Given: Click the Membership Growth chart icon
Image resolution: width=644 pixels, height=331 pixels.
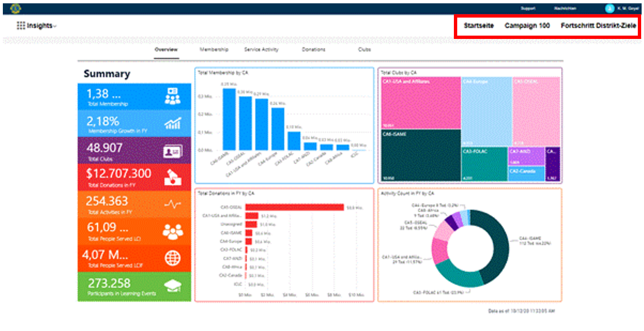Looking at the screenshot, I should [172, 124].
